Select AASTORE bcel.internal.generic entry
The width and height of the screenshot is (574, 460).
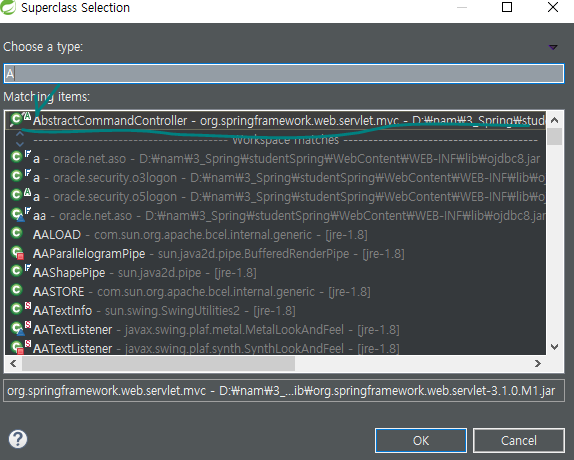[x=276, y=292]
